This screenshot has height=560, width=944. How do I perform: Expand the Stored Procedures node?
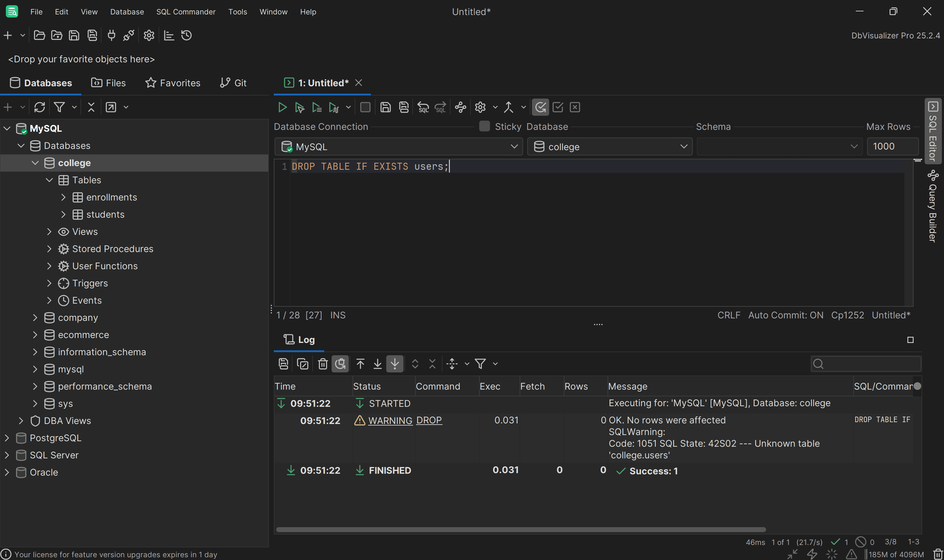click(49, 249)
